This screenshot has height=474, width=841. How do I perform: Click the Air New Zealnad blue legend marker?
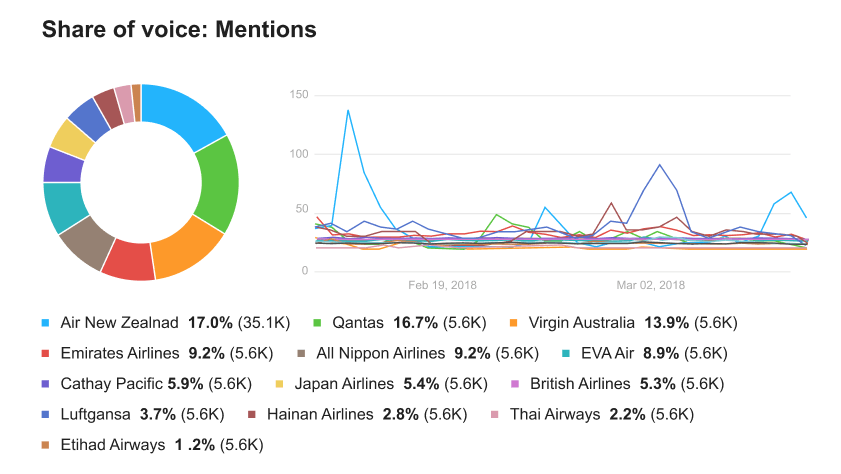[x=46, y=323]
